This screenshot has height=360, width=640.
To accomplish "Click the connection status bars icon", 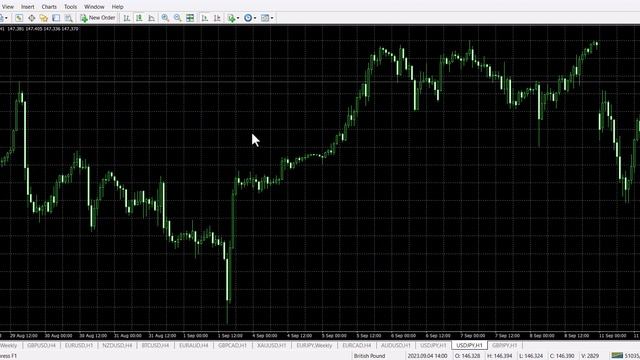I will [x=617, y=356].
